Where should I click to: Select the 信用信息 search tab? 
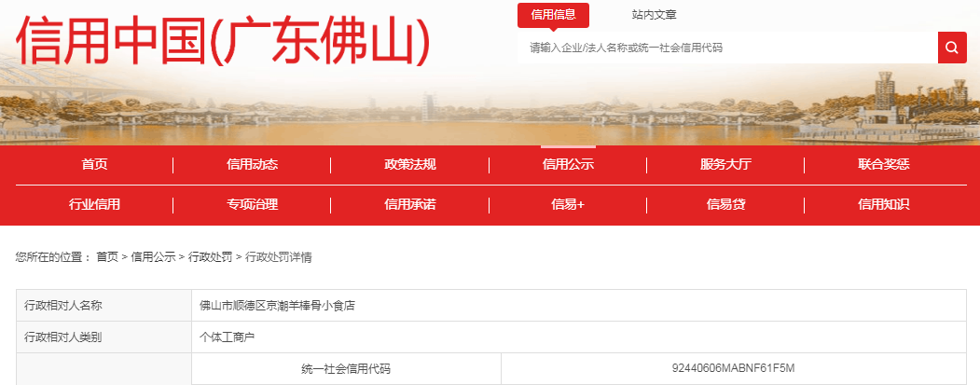coord(553,14)
